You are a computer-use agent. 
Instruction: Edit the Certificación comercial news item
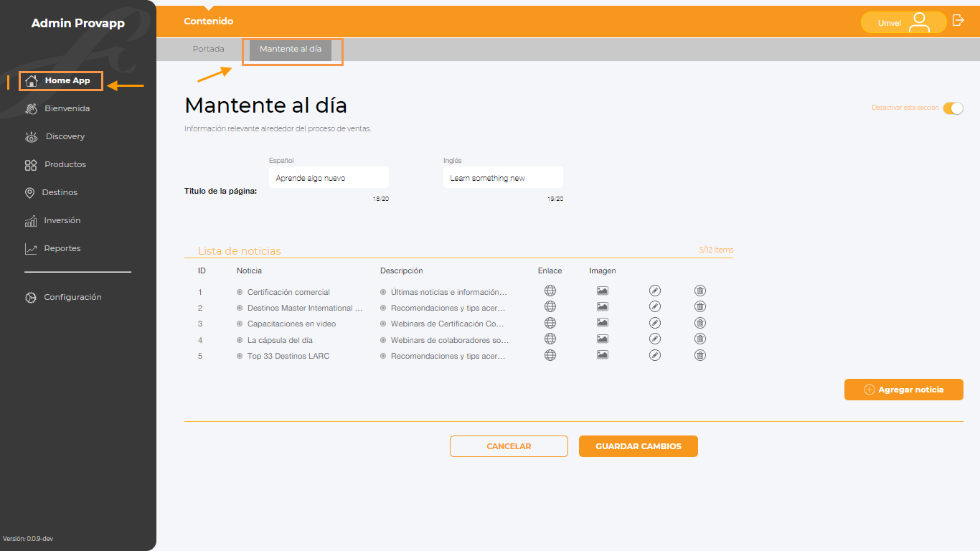point(654,291)
